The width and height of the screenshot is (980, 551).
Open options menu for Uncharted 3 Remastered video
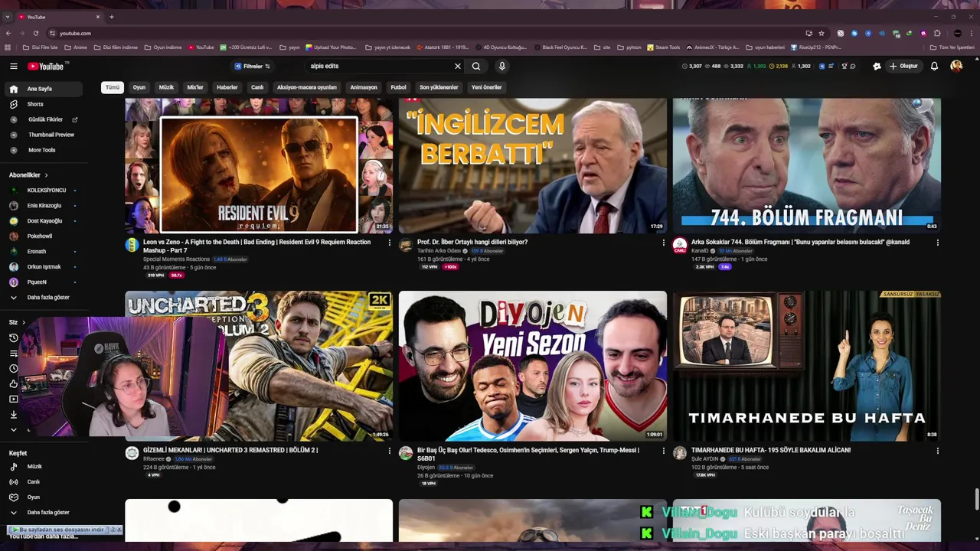(x=389, y=451)
